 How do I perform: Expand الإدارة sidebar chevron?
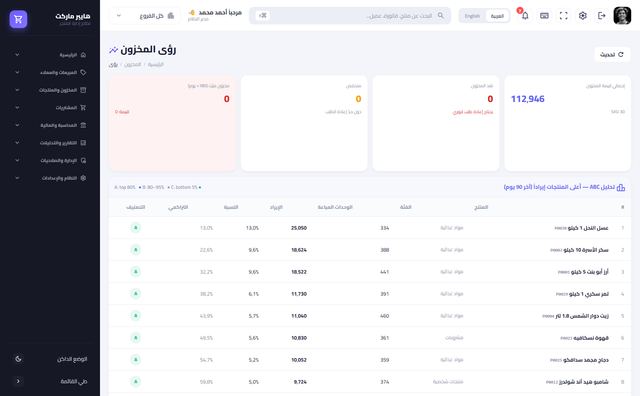coord(17,160)
